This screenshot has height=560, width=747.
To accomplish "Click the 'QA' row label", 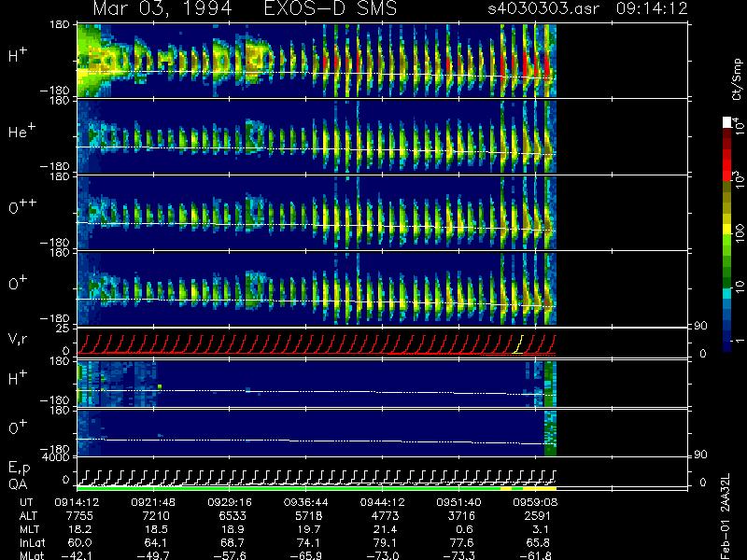I will click(18, 484).
